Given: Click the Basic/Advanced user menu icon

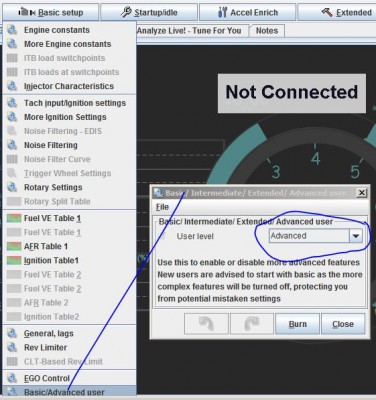Looking at the screenshot, I should coord(12,392).
